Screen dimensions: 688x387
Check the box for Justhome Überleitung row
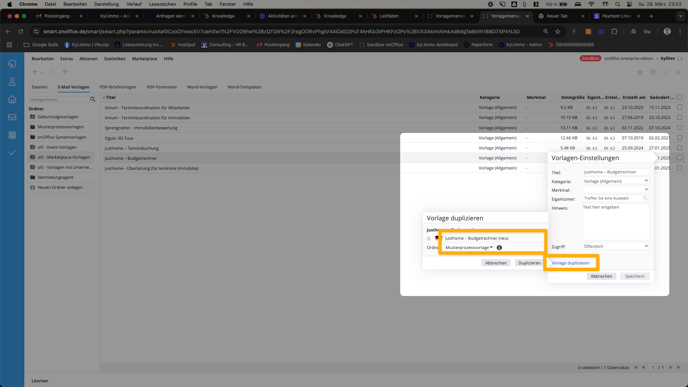point(679,168)
